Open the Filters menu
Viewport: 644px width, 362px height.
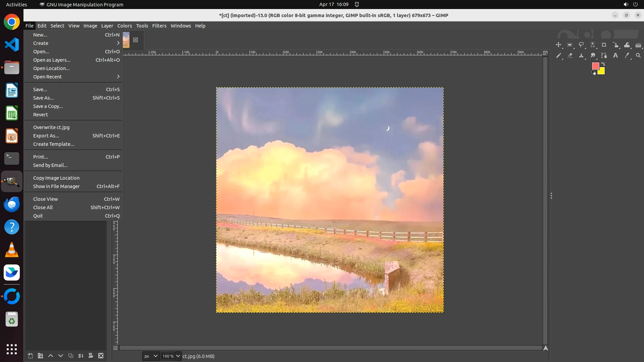tap(159, 26)
